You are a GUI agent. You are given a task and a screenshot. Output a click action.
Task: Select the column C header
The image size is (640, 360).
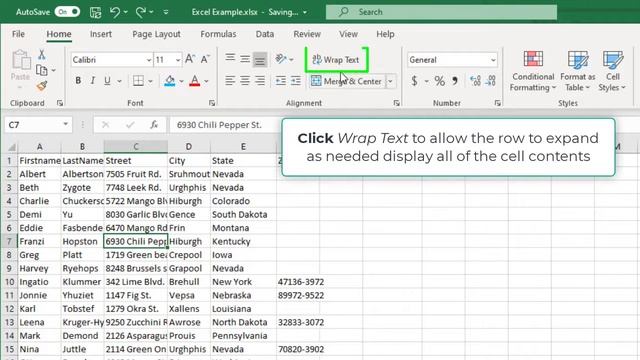136,147
